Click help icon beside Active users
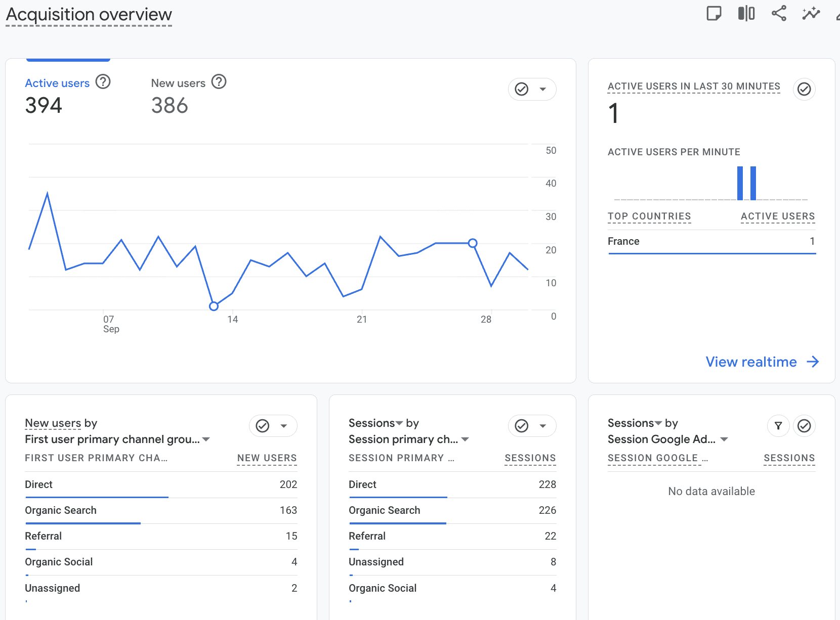This screenshot has width=840, height=620. pos(103,82)
